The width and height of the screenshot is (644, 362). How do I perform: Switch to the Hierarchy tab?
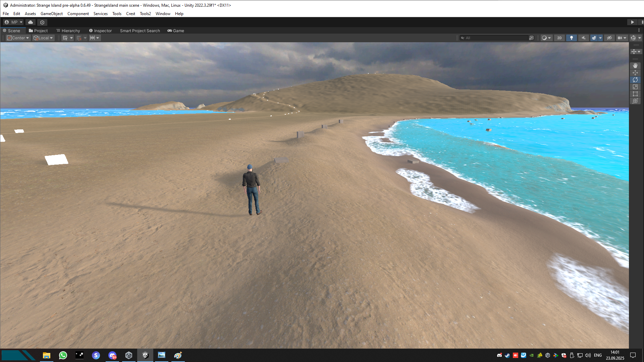coord(68,31)
